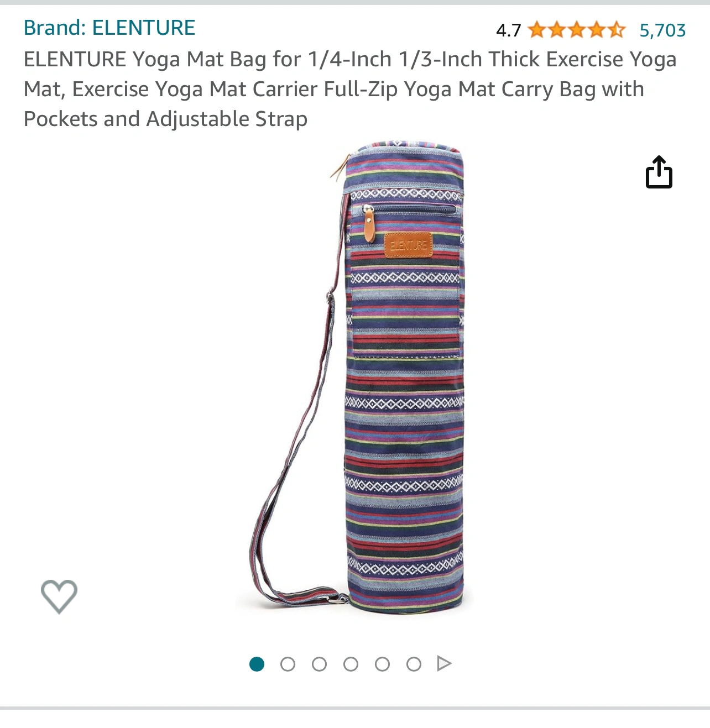The height and width of the screenshot is (728, 710).
Task: Open the star rating breakdown
Action: click(576, 30)
